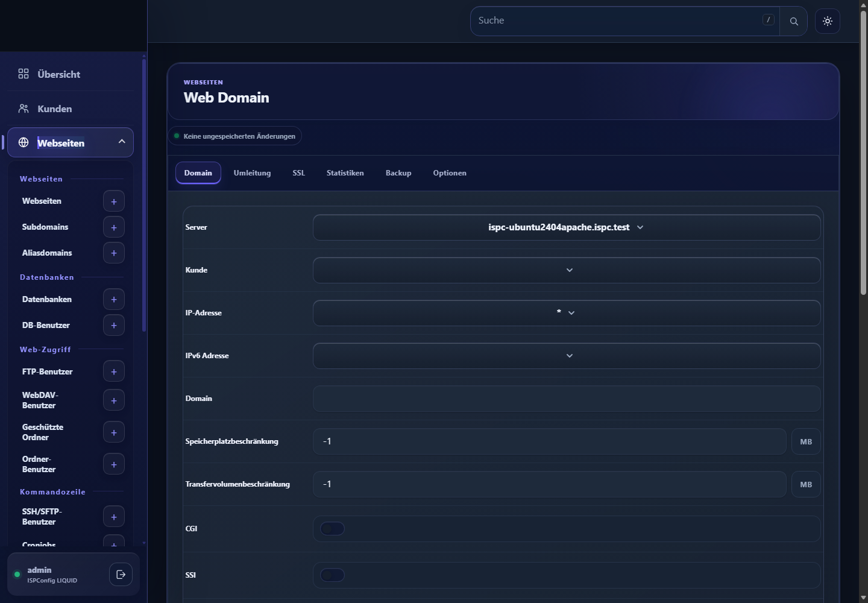Switch to the Umleitung tab
Viewport: 868px width, 603px height.
coord(252,173)
